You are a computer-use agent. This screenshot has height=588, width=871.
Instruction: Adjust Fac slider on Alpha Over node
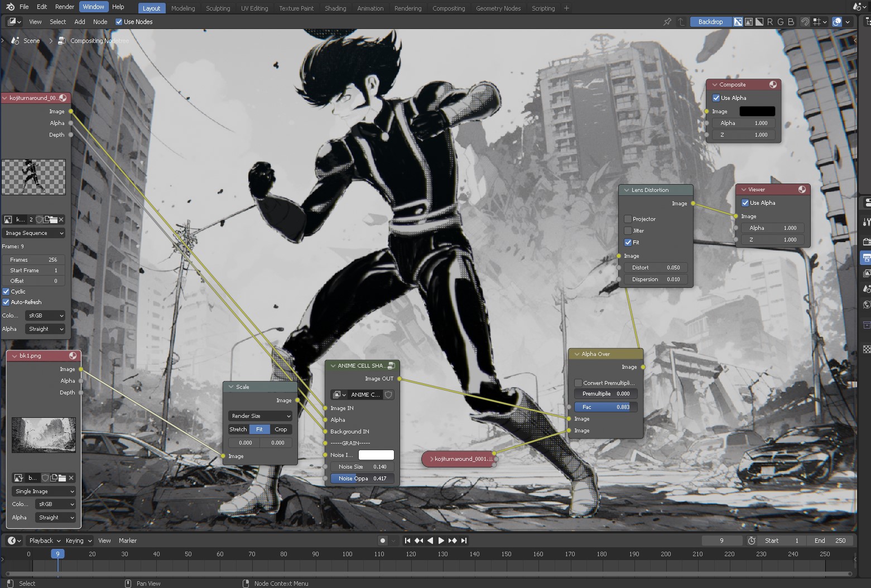606,407
